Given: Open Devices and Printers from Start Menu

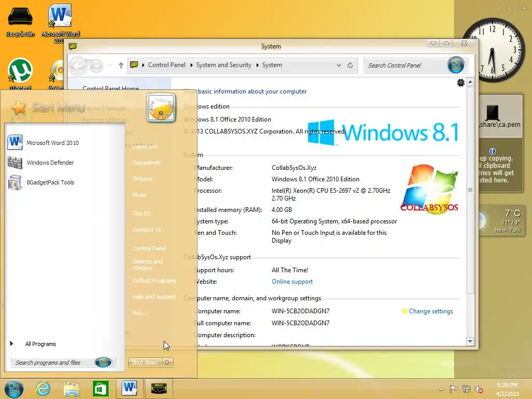Looking at the screenshot, I should point(148,264).
